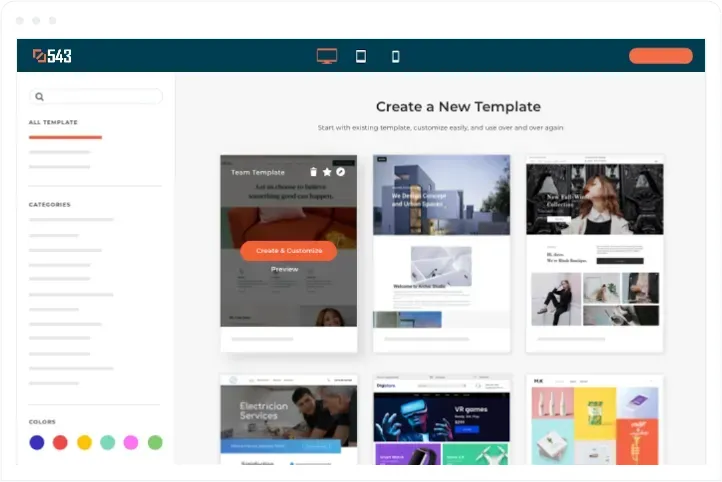This screenshot has width=722, height=482.
Task: Click Create & Customize button
Action: pos(289,251)
